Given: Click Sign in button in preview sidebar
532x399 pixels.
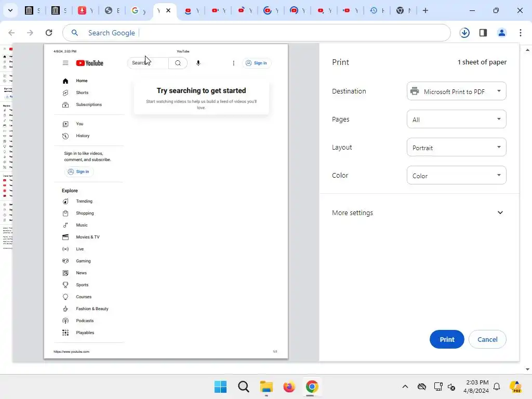Looking at the screenshot, I should tap(79, 171).
